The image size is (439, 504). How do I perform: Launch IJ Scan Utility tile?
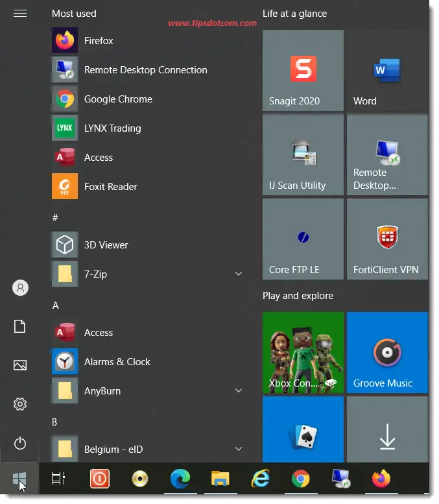coord(303,154)
